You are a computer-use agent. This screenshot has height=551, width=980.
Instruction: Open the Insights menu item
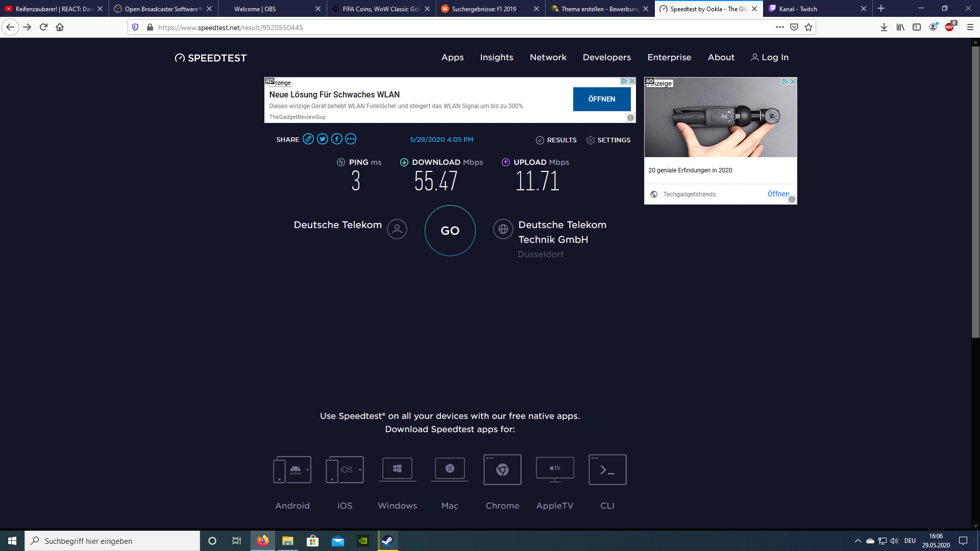pyautogui.click(x=497, y=57)
